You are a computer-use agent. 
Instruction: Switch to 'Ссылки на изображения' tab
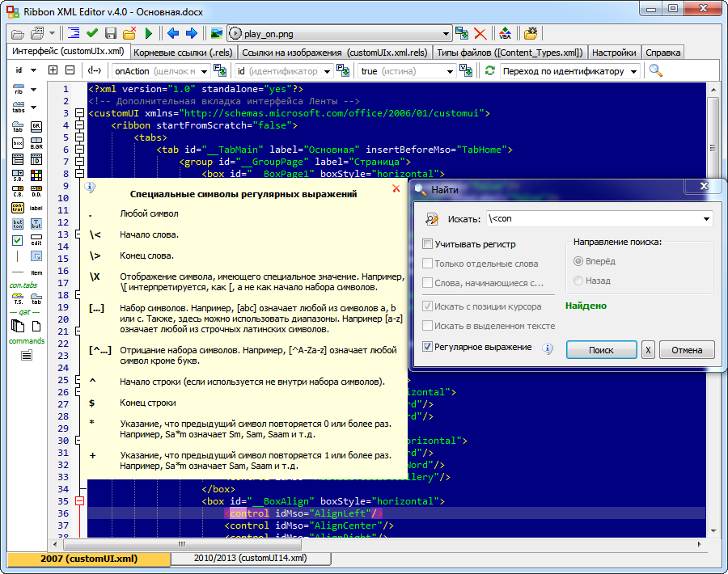click(334, 53)
